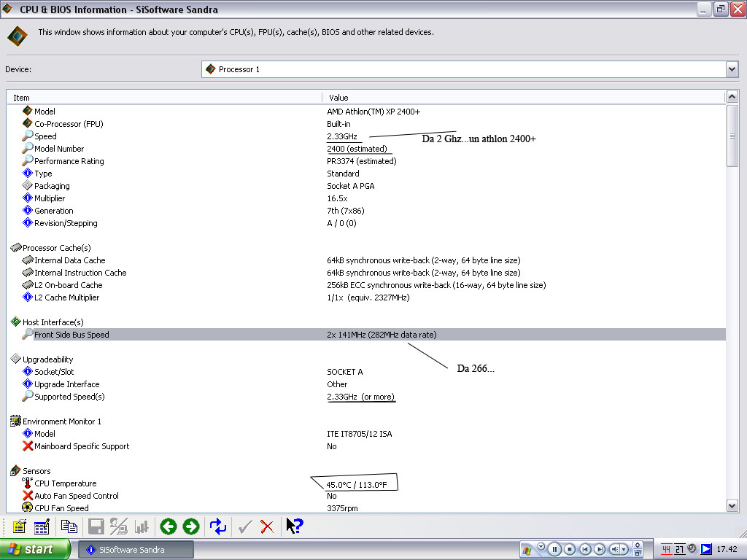
Task: Open the context help pointer icon
Action: pos(294,526)
